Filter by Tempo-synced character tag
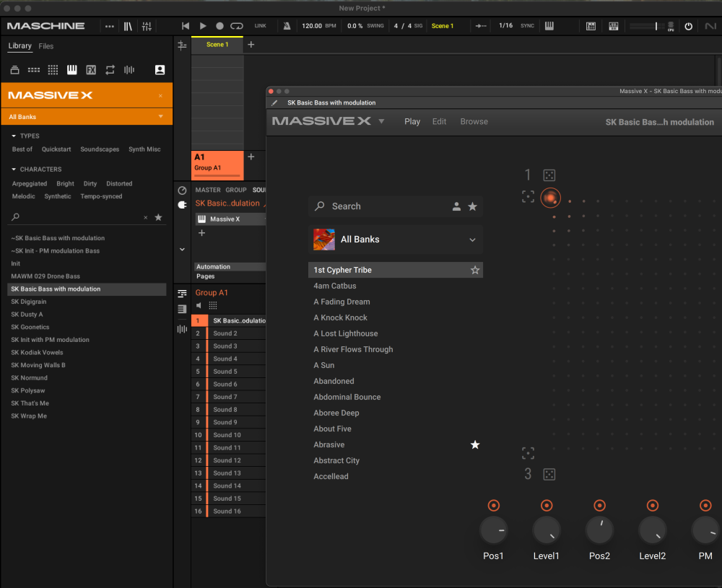Image resolution: width=722 pixels, height=588 pixels. 101,196
